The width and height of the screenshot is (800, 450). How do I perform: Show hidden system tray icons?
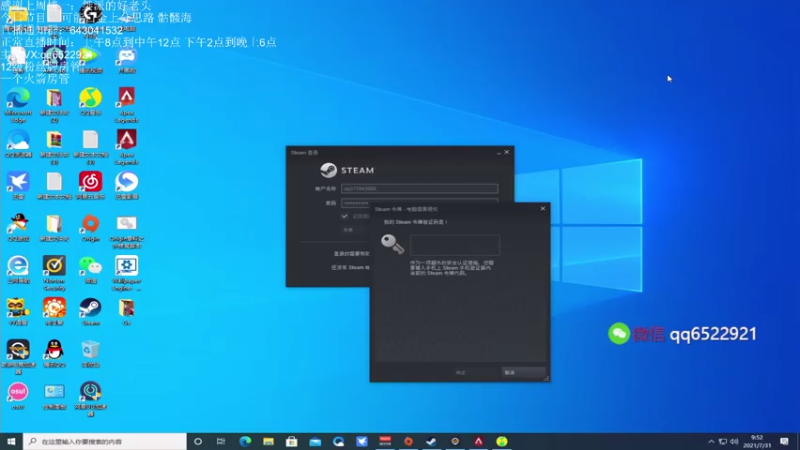711,441
